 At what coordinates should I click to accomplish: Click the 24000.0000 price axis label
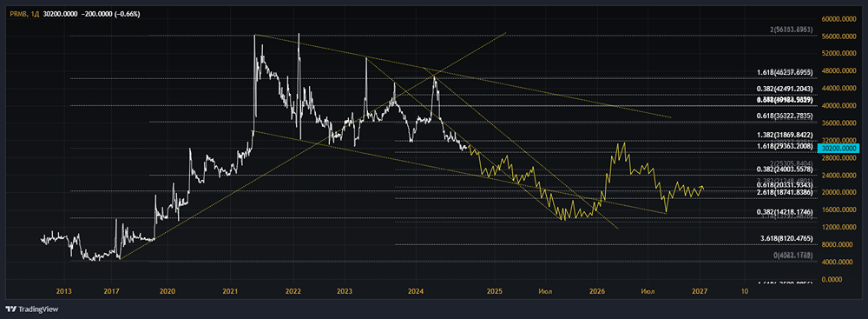[839, 176]
